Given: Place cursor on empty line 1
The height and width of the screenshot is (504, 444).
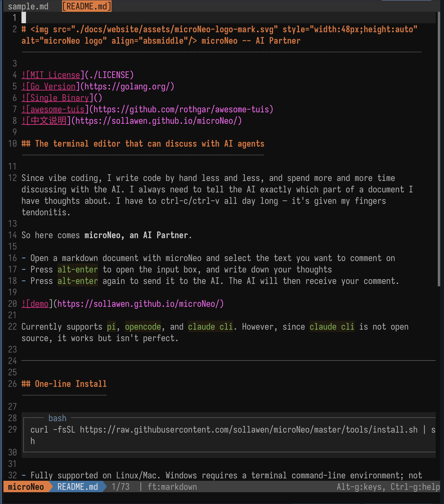Looking at the screenshot, I should (x=229, y=18).
